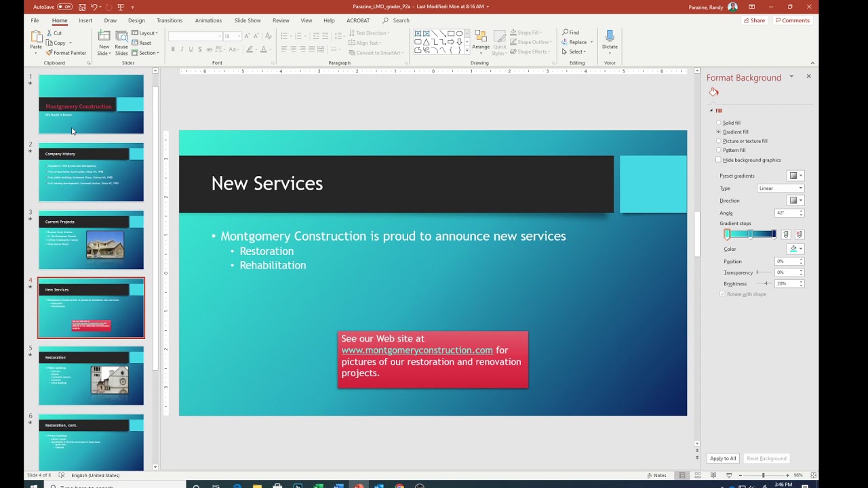Apply Bold formatting
Screen dimensions: 868x488
coord(173,49)
